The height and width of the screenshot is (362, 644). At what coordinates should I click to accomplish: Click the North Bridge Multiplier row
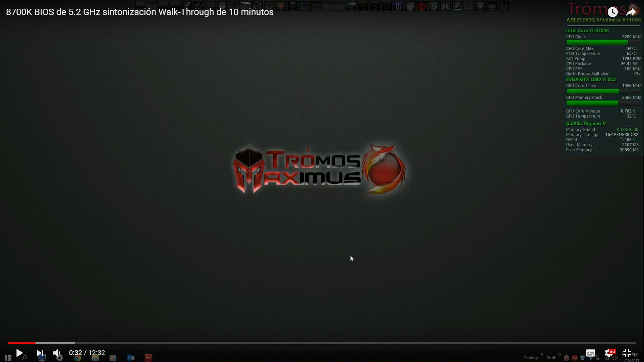click(x=603, y=74)
